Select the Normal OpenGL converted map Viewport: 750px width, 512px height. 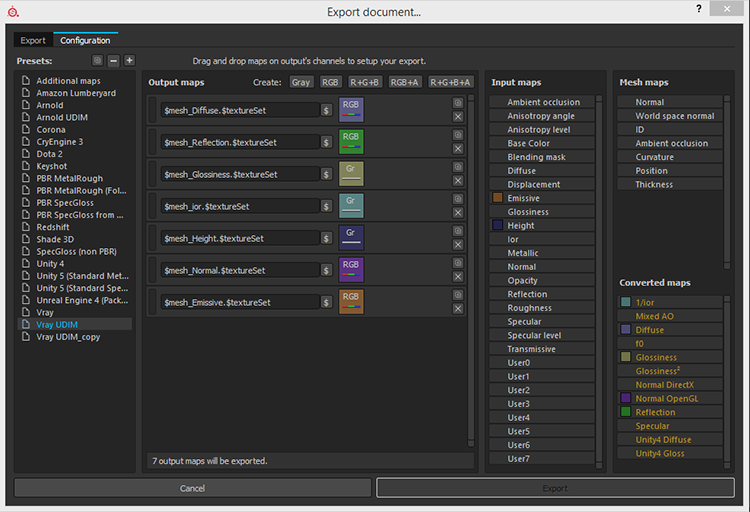click(670, 399)
